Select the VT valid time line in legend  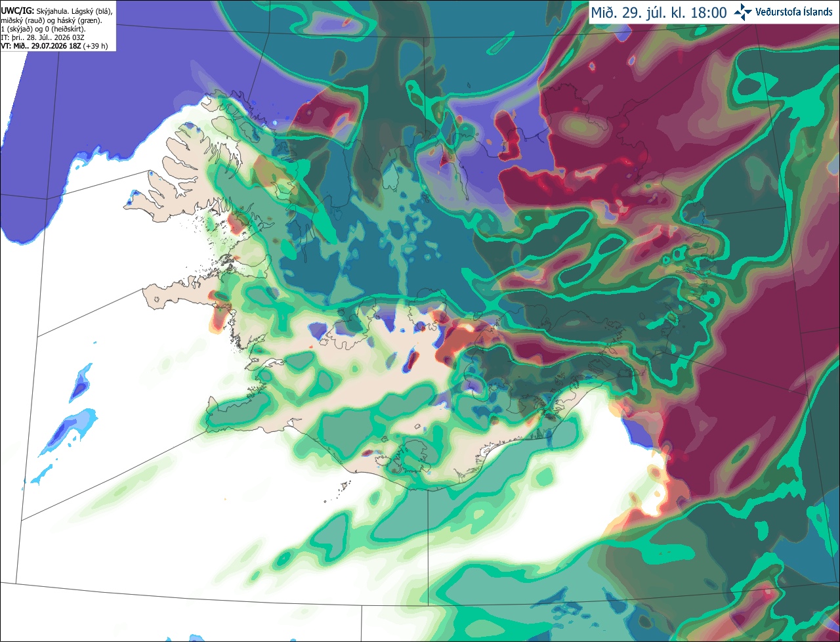tap(54, 46)
